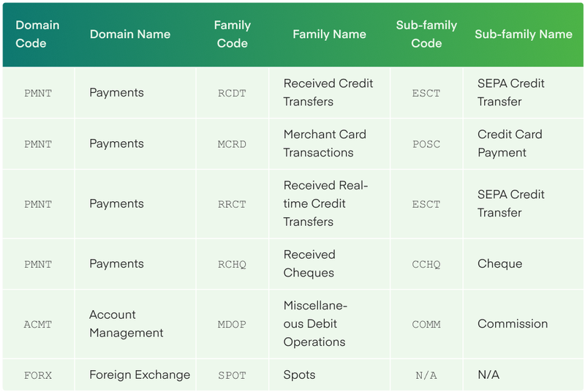
Task: Click the MCRD family code cell
Action: click(x=232, y=144)
